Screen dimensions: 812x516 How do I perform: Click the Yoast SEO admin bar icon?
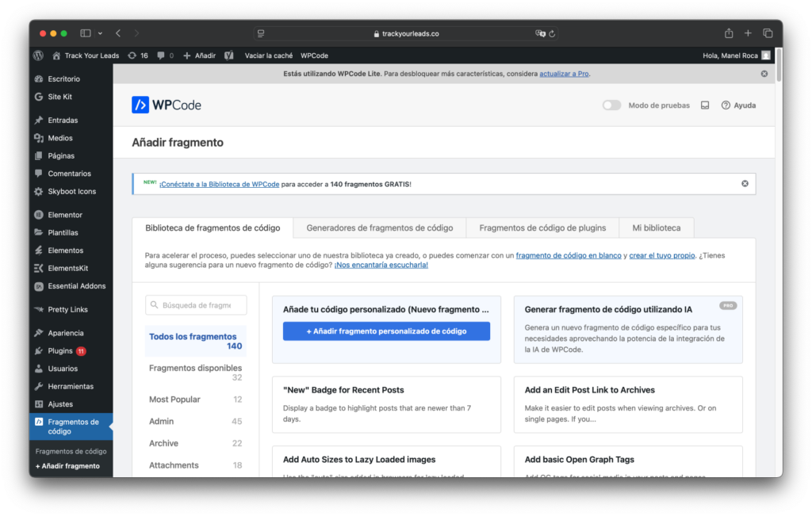(x=229, y=55)
